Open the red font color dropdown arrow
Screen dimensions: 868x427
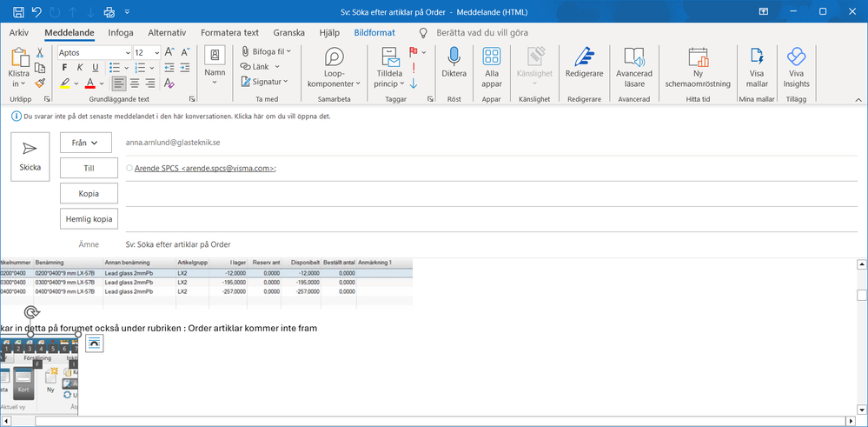click(103, 84)
